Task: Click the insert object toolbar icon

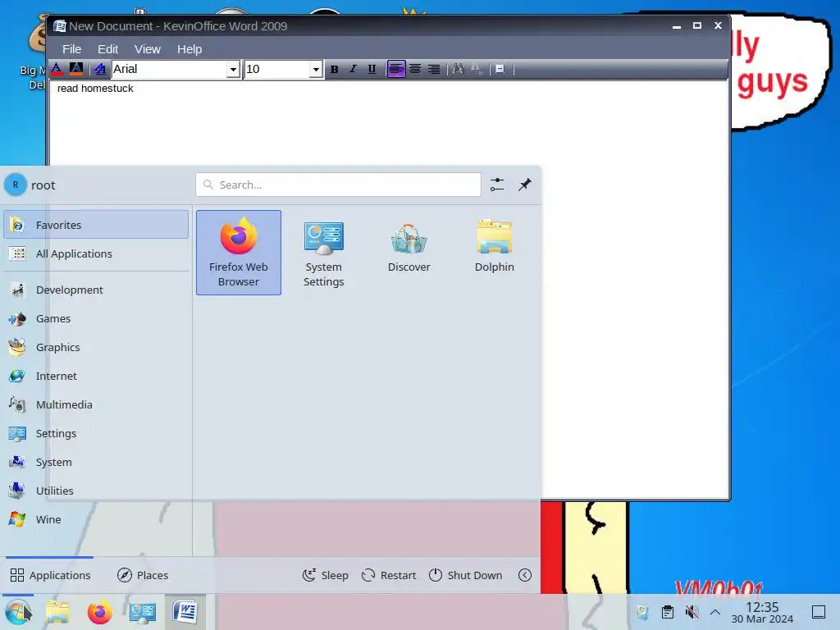Action: [500, 69]
